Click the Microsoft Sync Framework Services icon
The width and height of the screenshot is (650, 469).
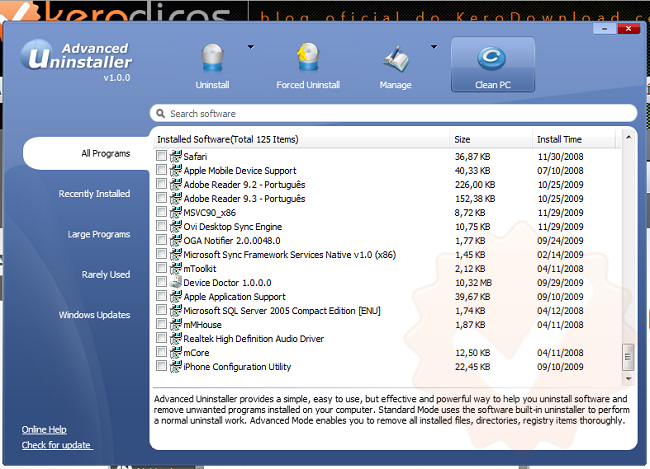pos(175,255)
